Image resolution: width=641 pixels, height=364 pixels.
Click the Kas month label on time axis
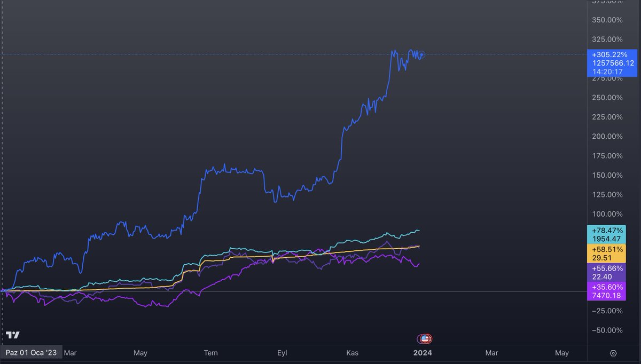click(352, 353)
